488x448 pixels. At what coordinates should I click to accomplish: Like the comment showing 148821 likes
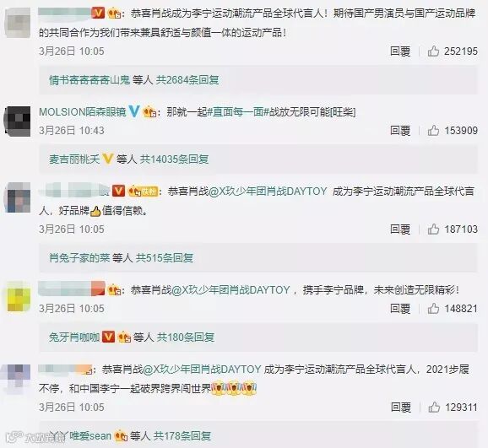point(433,309)
